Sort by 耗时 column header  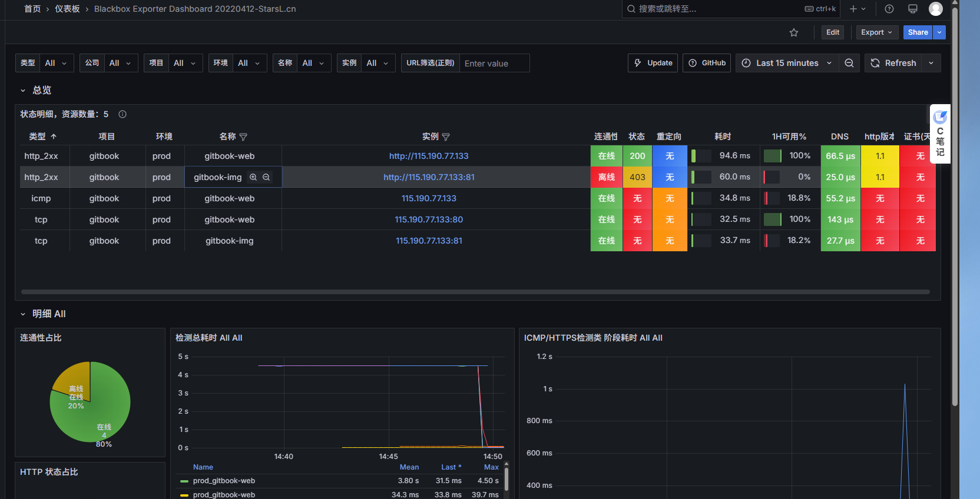pyautogui.click(x=723, y=137)
